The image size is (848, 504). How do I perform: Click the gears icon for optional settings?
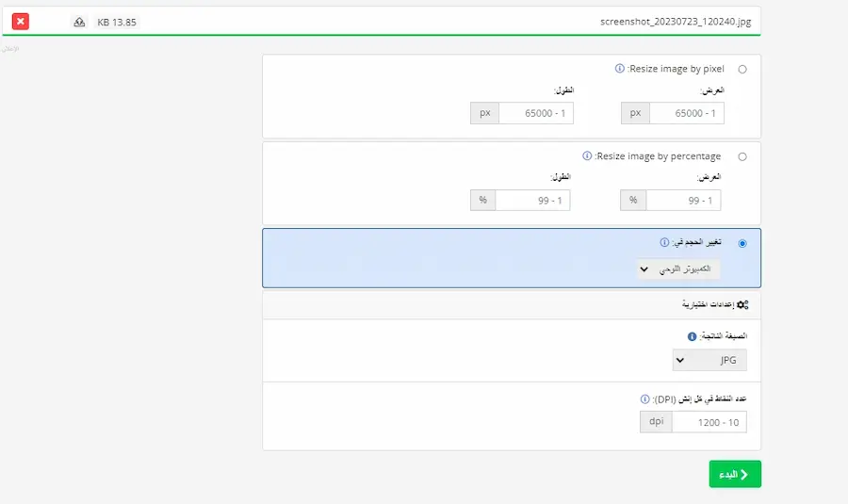[x=743, y=304]
